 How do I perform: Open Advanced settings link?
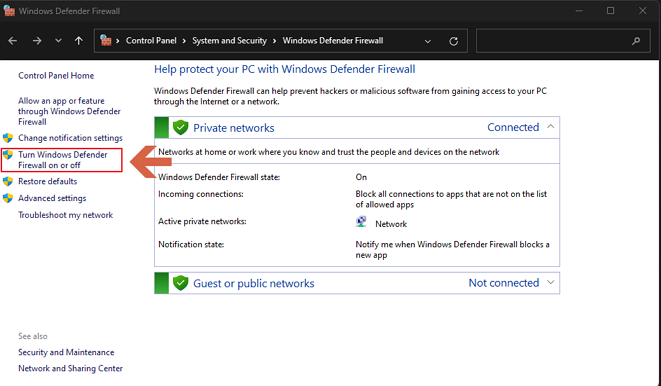tap(52, 198)
